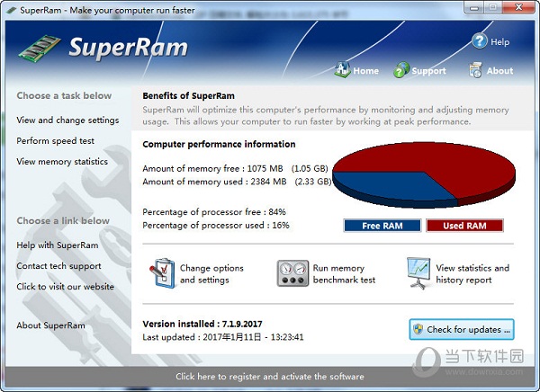Click the SuperRam memory chip logo

[x=40, y=48]
